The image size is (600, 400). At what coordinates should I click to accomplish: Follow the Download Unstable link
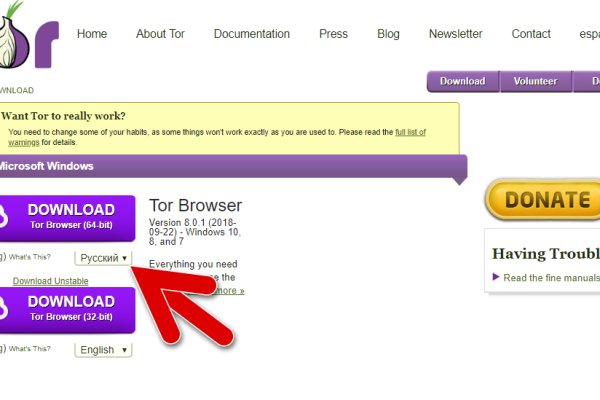click(49, 281)
